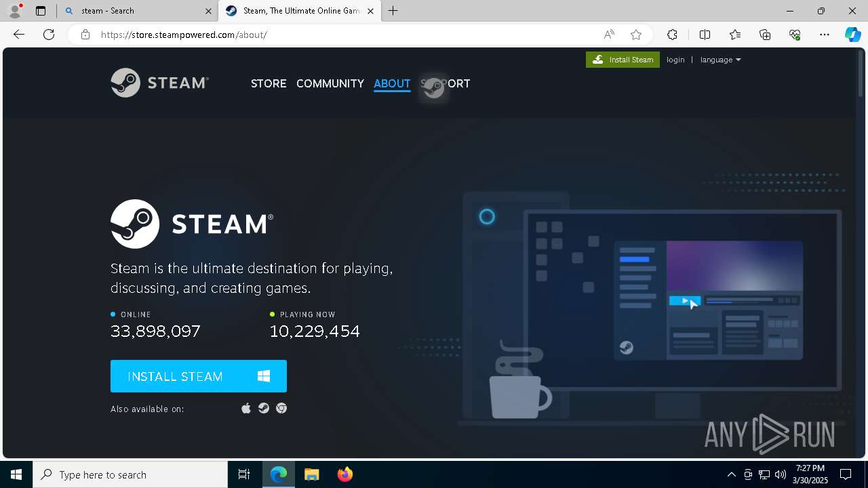Click the online count 33,898,097
The width and height of the screenshot is (868, 488).
[x=155, y=331]
